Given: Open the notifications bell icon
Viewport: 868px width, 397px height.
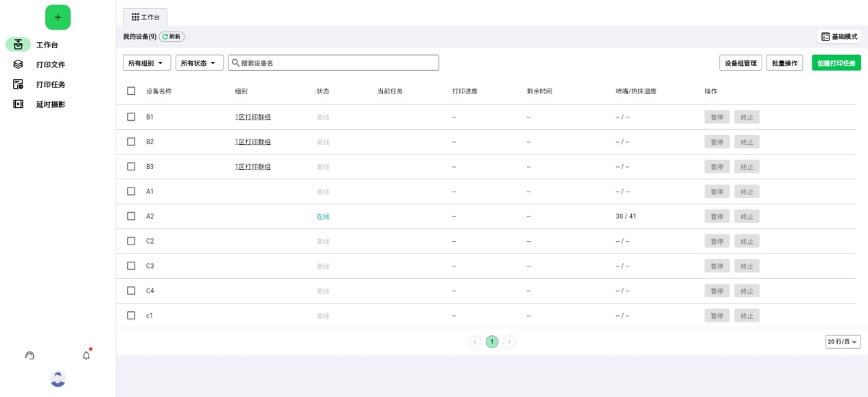Looking at the screenshot, I should [86, 356].
